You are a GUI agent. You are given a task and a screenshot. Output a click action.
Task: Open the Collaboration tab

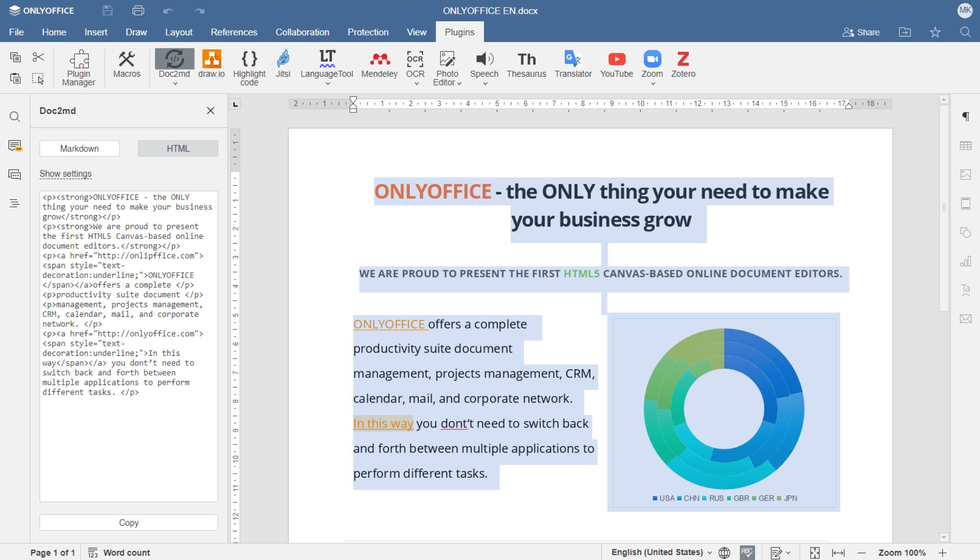click(302, 32)
